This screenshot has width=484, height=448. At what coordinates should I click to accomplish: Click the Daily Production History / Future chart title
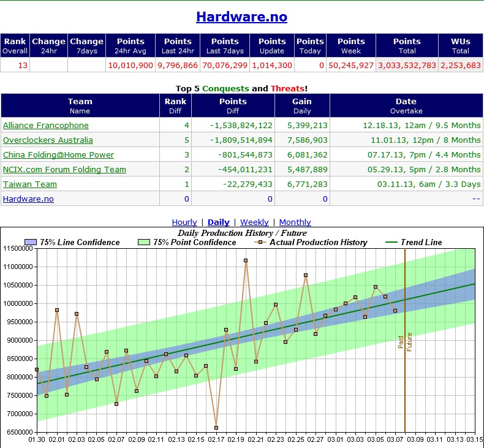pyautogui.click(x=242, y=233)
